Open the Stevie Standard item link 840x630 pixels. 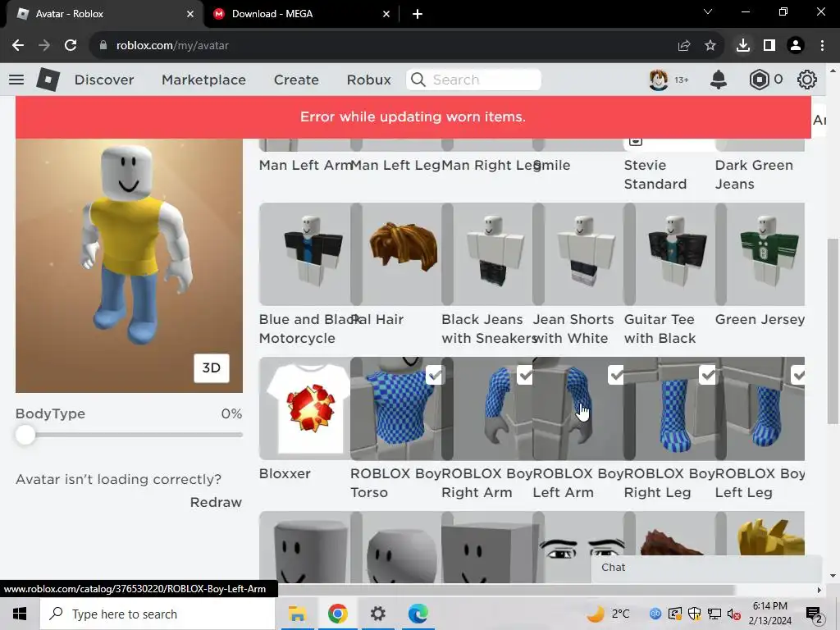[x=655, y=175]
